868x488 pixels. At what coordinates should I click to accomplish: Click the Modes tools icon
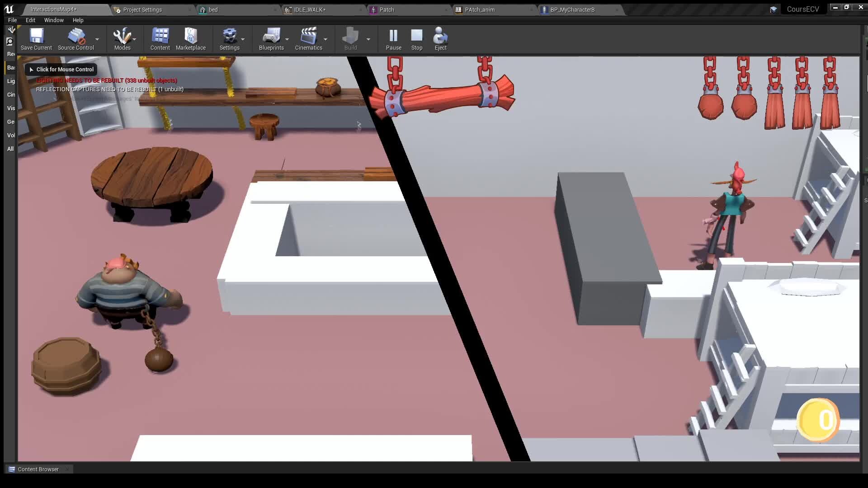[x=122, y=36]
